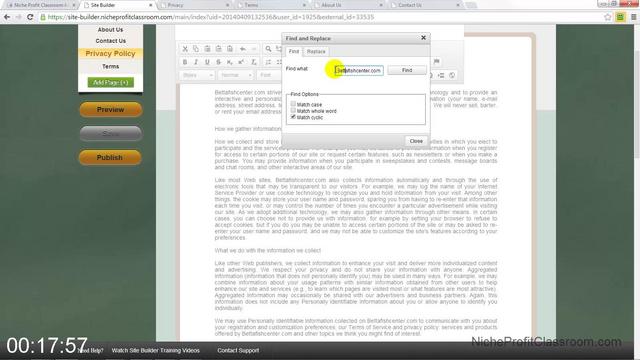Image resolution: width=640 pixels, height=360 pixels.
Task: Click the Watch Site Builder Training Videos link
Action: click(156, 350)
